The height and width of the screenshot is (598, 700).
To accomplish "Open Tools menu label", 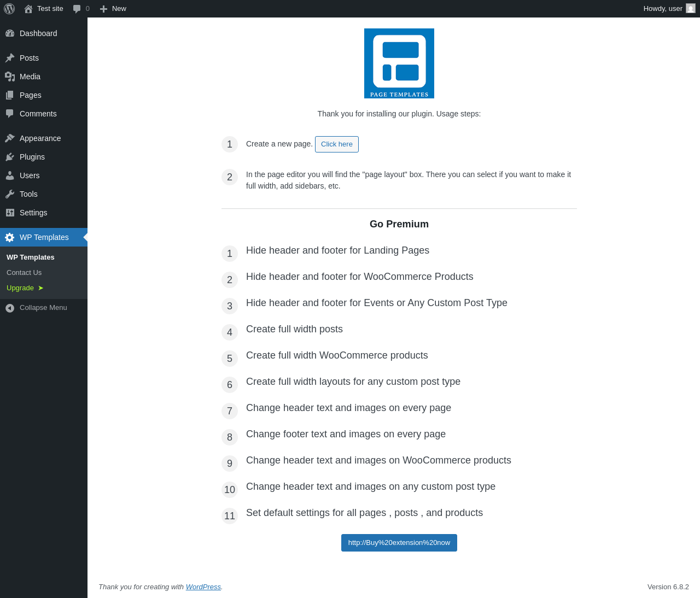I will tap(28, 194).
